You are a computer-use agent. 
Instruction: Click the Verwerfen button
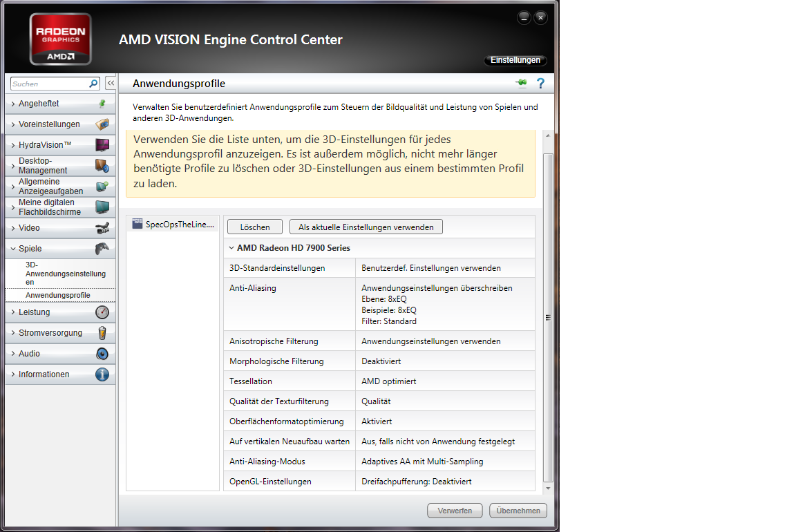click(455, 511)
